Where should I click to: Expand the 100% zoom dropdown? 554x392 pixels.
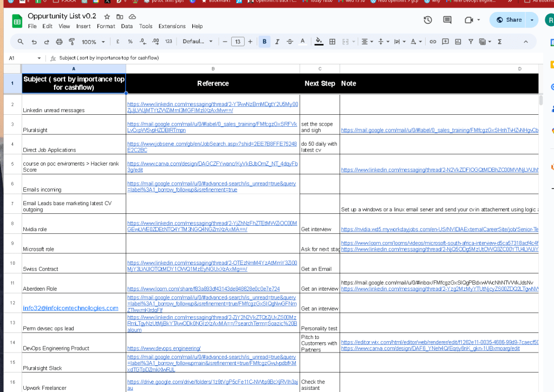[93, 42]
